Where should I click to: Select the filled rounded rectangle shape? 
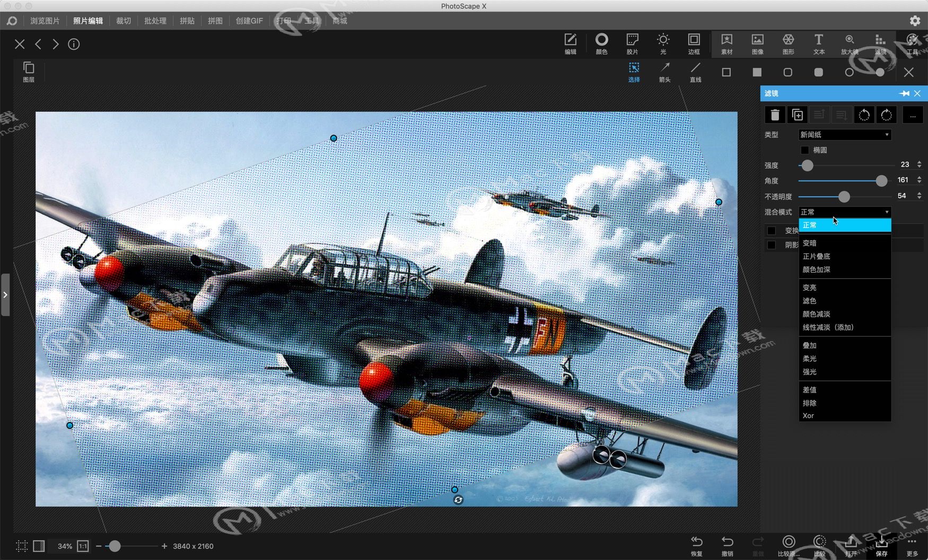[x=819, y=72]
